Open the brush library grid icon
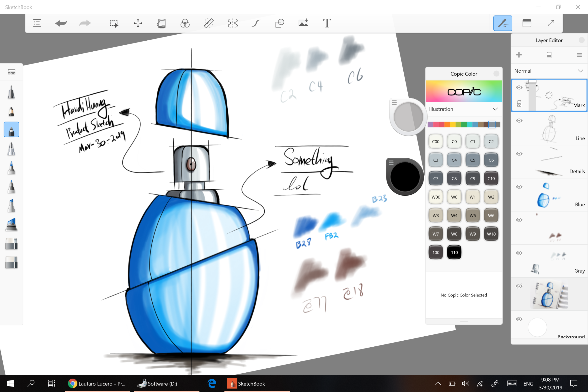 [x=11, y=72]
